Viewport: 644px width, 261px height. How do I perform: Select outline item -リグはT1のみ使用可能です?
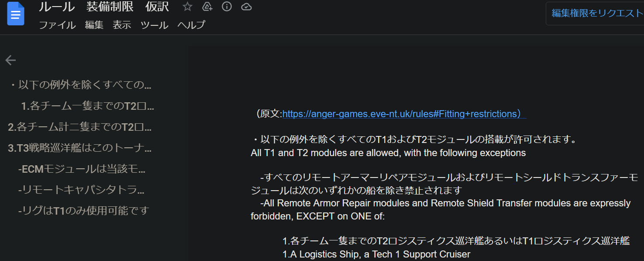click(x=84, y=211)
